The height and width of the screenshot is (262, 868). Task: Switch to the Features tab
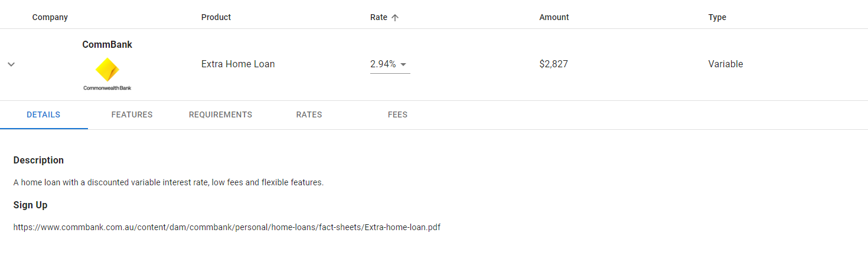(x=132, y=114)
